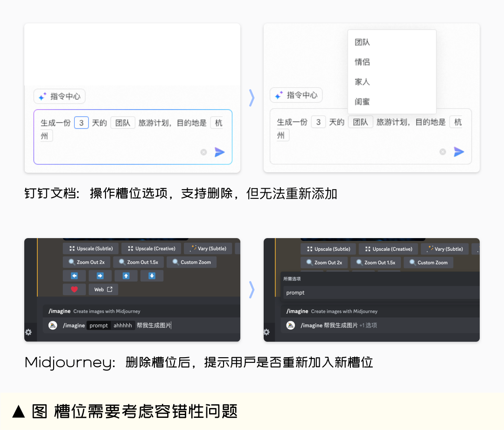This screenshot has width=504, height=430.
Task: Pan left with the left-arrow button
Action: point(74,275)
